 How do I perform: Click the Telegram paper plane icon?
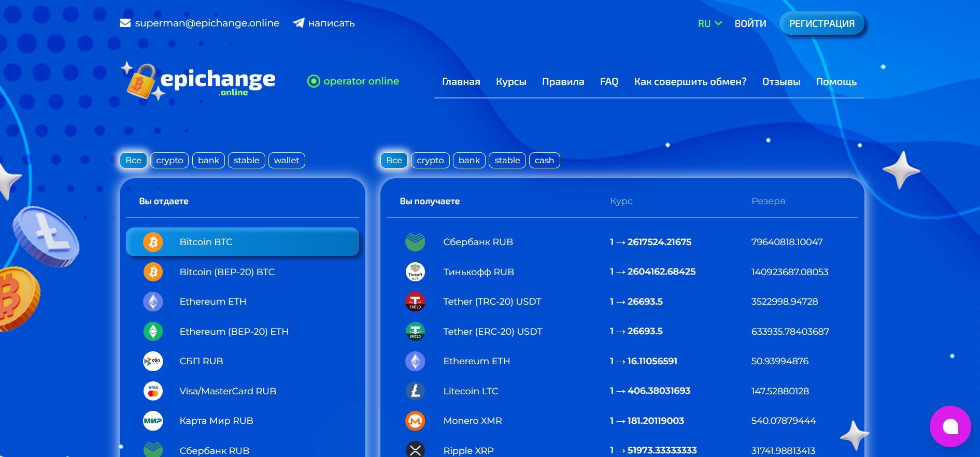click(x=299, y=23)
